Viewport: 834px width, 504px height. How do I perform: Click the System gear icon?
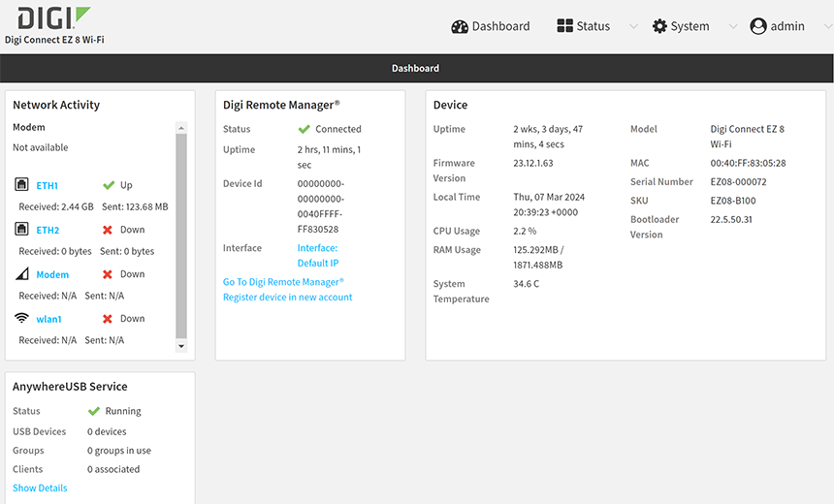coord(659,26)
